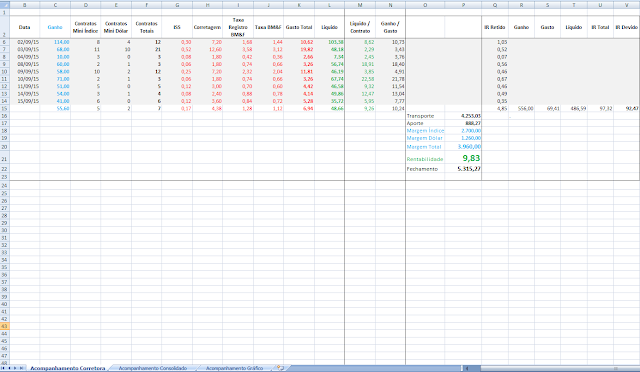Click the Líquido total 486,59 in column T

click(x=574, y=109)
